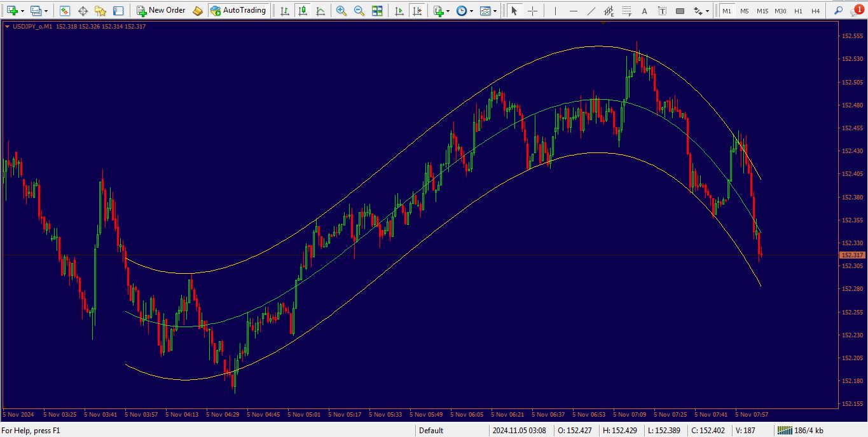Expand the Profiles dropdown arrow
This screenshot has width=868, height=437.
coord(46,11)
